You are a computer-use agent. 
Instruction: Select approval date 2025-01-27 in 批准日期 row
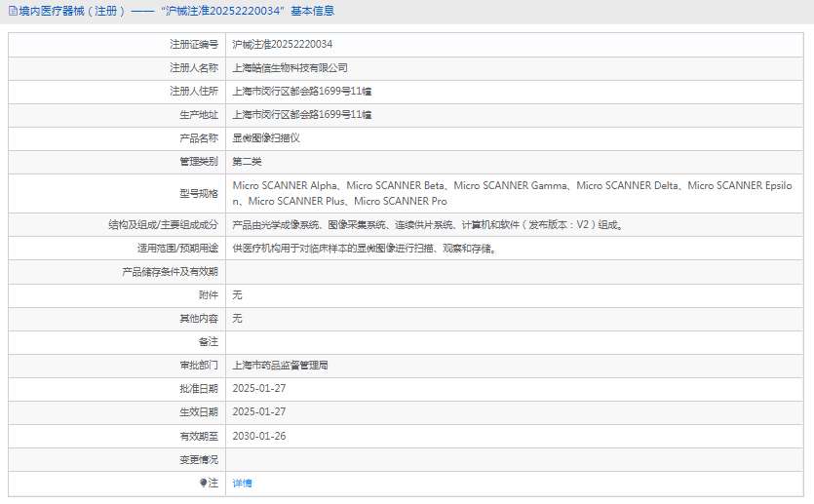click(x=259, y=389)
